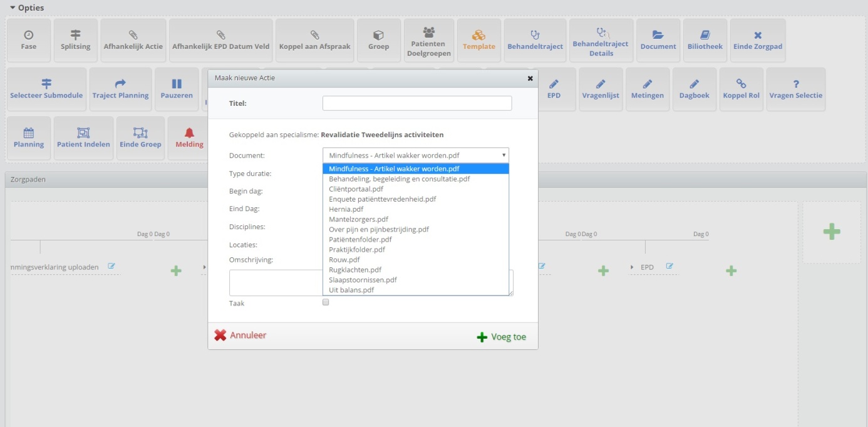The width and height of the screenshot is (868, 427).
Task: Select the Fase option tile
Action: [29, 41]
